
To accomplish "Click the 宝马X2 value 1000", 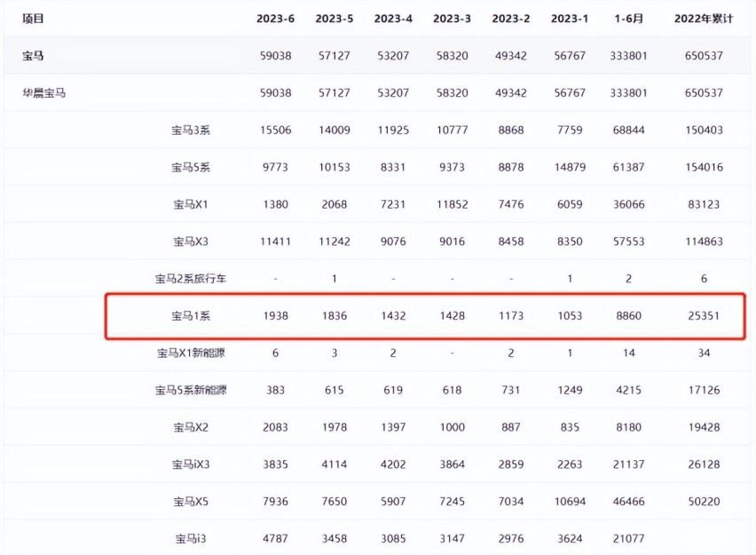I will (x=452, y=427).
